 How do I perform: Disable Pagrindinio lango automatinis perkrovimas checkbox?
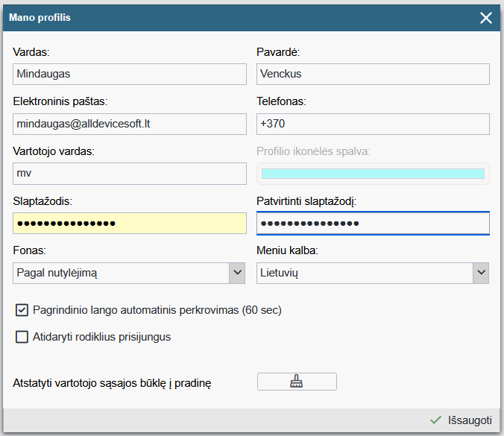22,310
